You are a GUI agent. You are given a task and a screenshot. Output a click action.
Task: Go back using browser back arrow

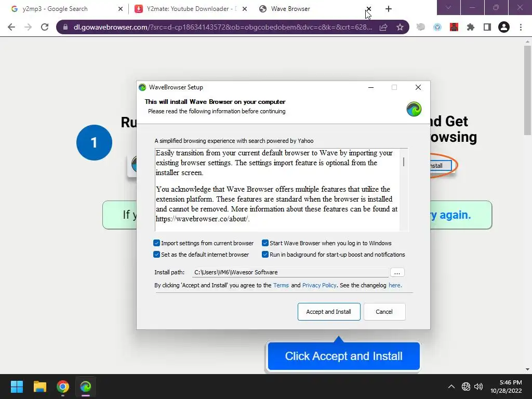[x=11, y=27]
